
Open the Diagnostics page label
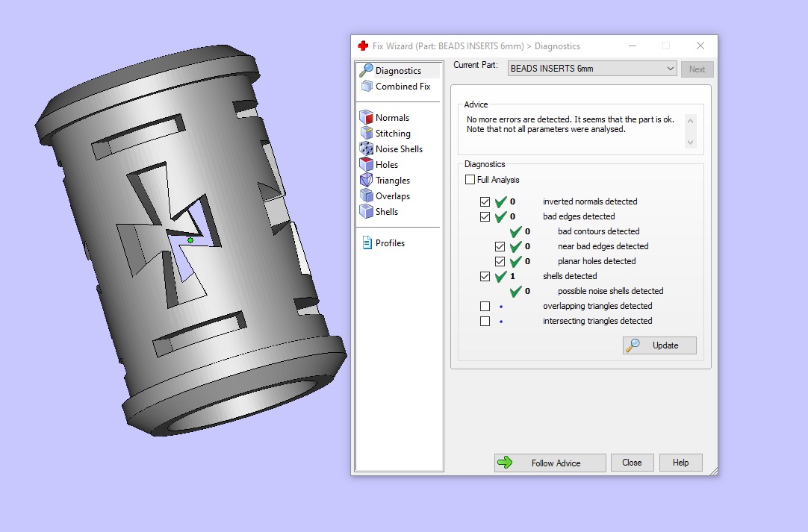click(398, 71)
